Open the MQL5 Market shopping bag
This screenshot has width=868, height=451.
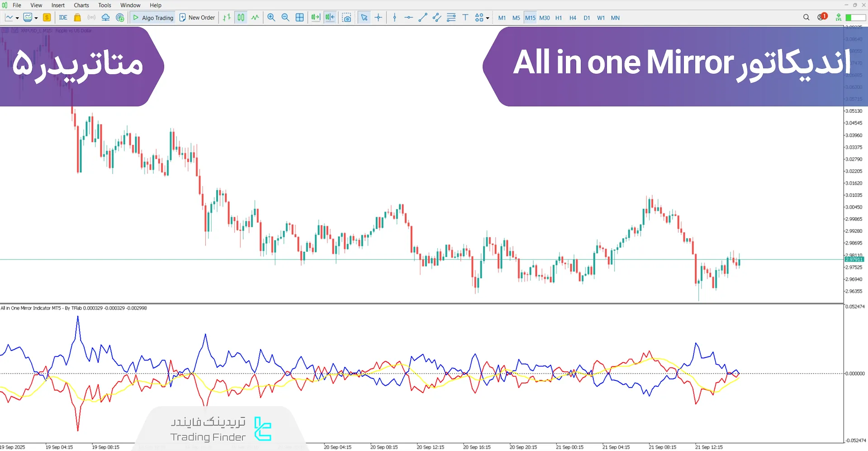(76, 17)
